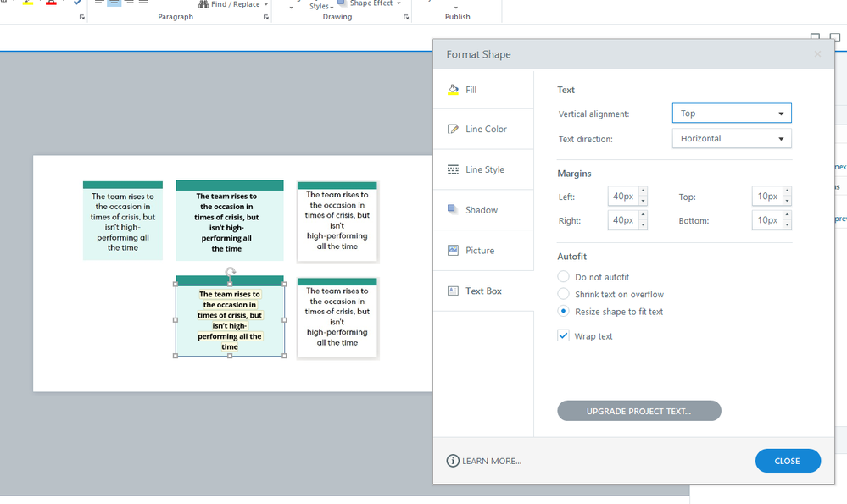The height and width of the screenshot is (504, 847).
Task: Open the Text direction dropdown
Action: 731,139
